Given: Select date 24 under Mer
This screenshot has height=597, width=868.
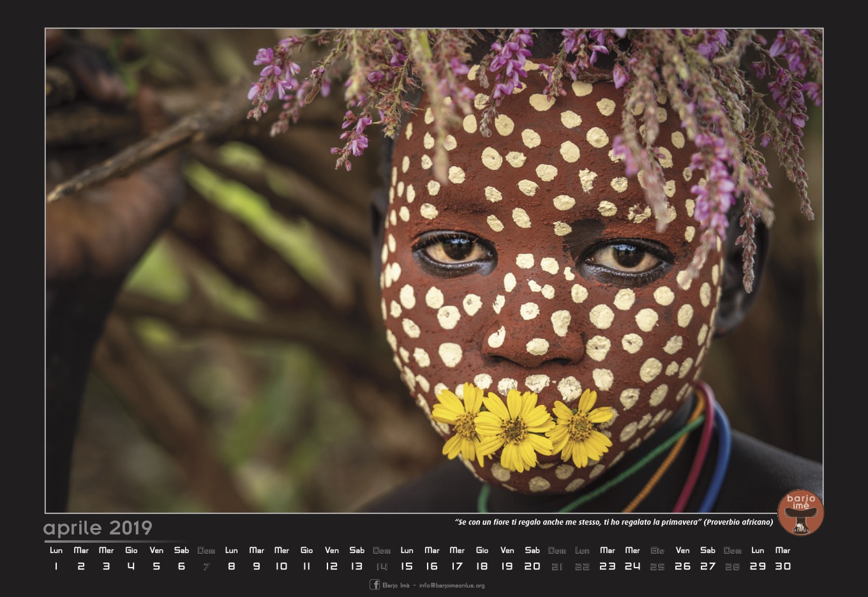Looking at the screenshot, I should [x=632, y=566].
